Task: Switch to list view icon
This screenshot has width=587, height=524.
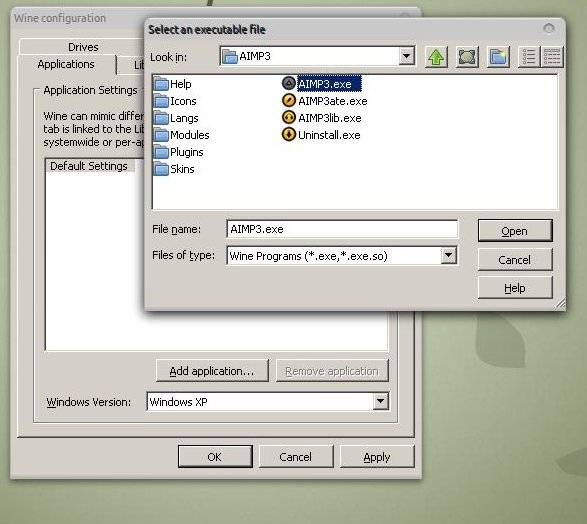Action: [529, 57]
